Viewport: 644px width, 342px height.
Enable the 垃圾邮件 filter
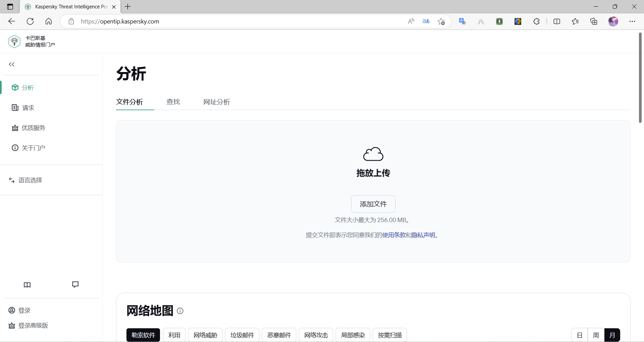click(x=242, y=335)
